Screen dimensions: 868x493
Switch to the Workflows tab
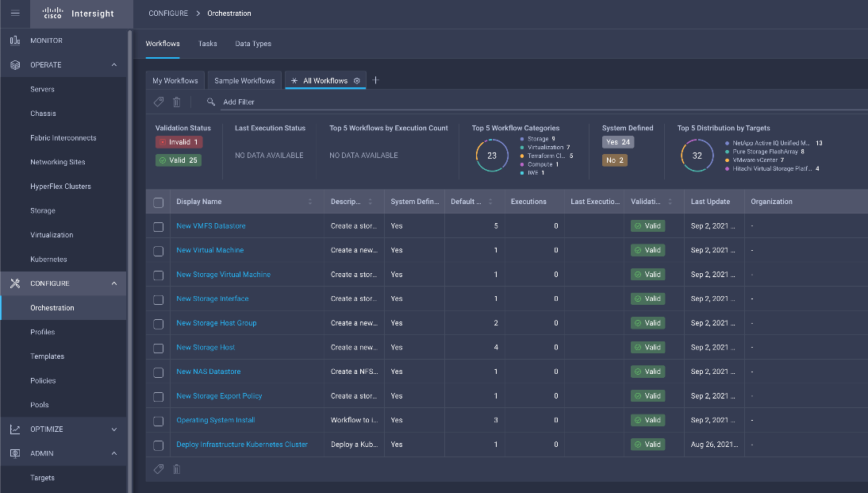[163, 44]
